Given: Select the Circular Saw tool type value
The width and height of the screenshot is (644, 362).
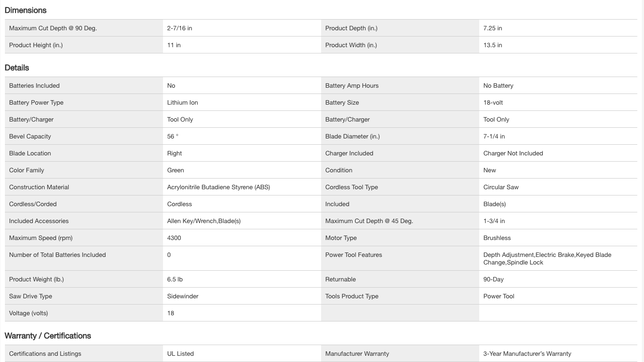Looking at the screenshot, I should pos(501,187).
